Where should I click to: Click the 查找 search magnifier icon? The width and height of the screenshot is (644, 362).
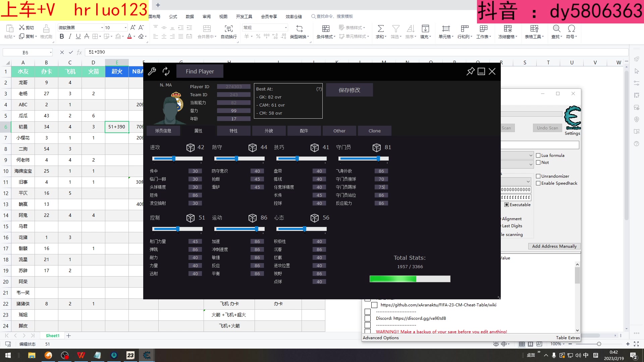[x=556, y=28]
